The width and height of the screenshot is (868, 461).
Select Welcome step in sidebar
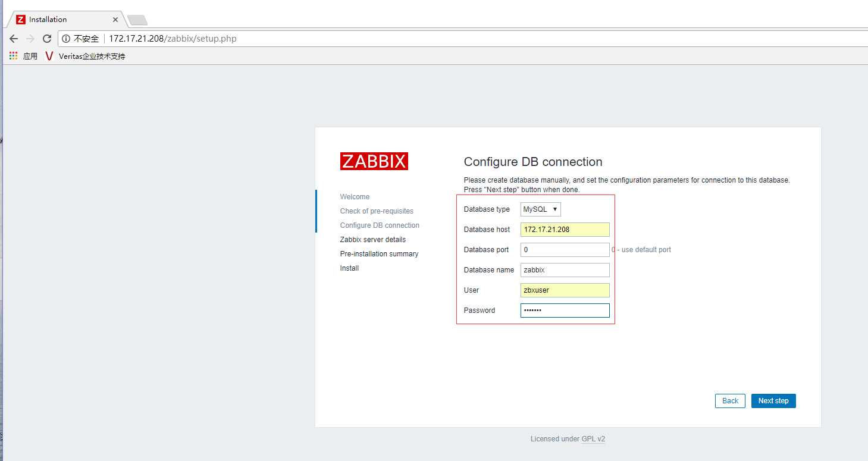tap(355, 197)
